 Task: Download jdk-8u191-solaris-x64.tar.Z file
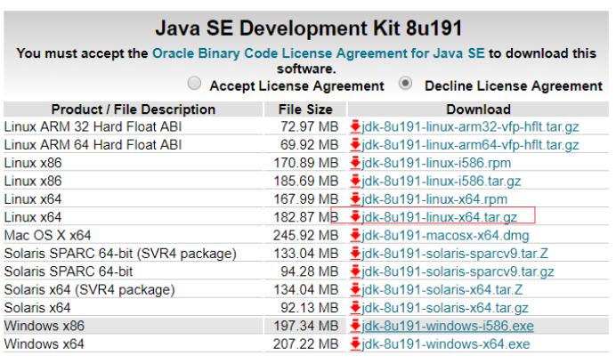(x=442, y=289)
